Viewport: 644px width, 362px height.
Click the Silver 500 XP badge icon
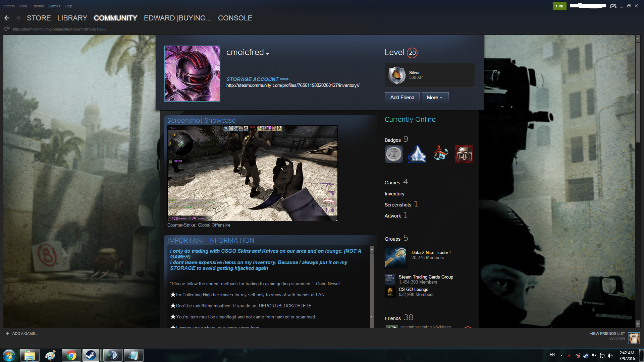coord(396,75)
